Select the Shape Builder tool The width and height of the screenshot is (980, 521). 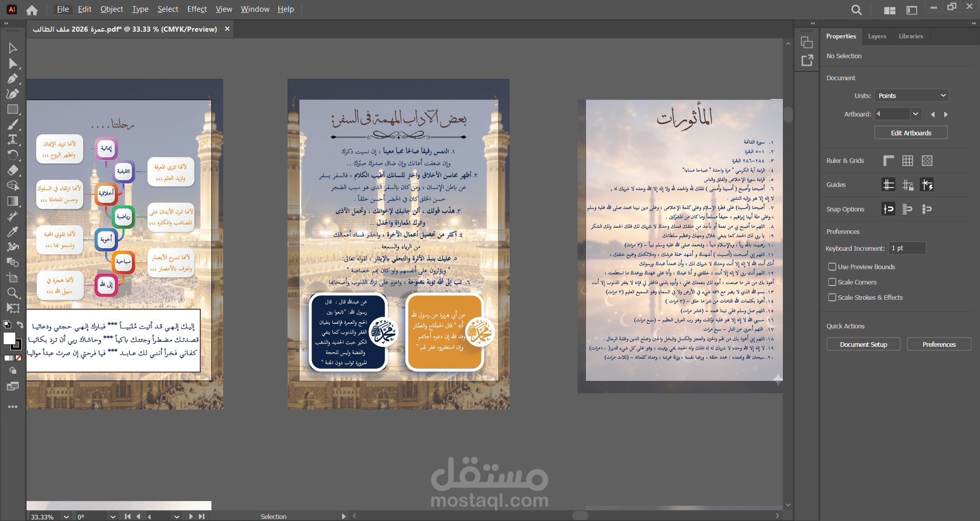tap(13, 185)
